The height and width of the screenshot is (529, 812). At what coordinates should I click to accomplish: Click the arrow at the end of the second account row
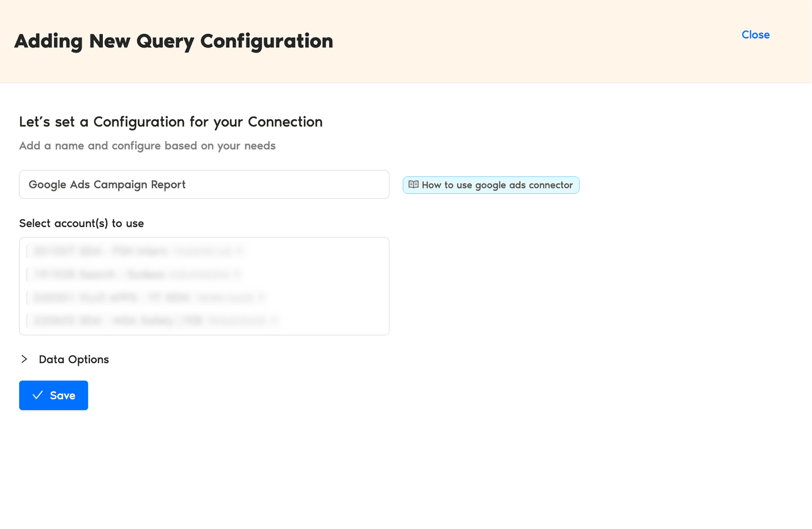point(237,274)
